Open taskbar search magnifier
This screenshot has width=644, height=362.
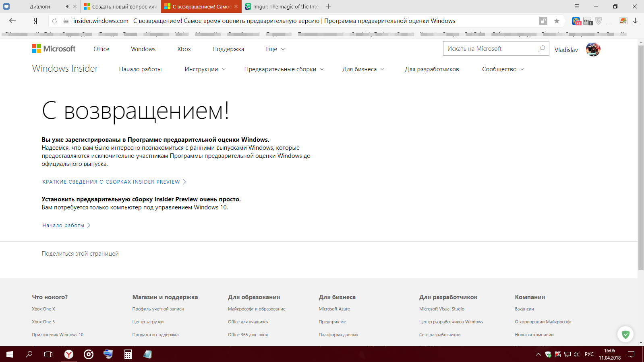[29, 354]
